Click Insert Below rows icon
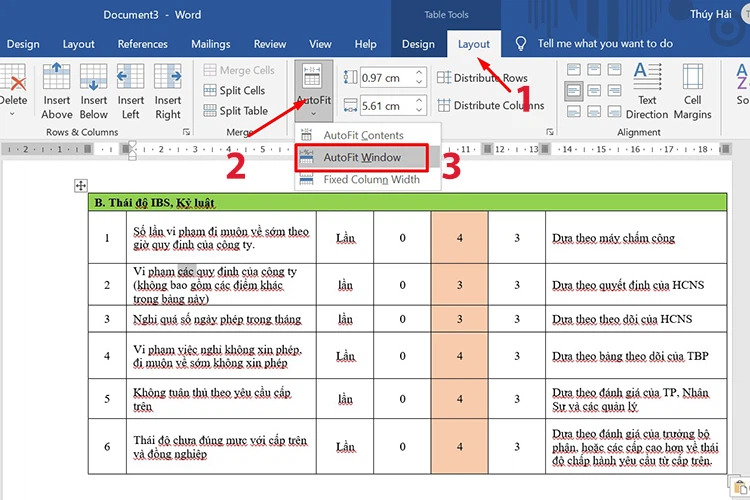Screen dimensions: 750x500 coord(93,77)
